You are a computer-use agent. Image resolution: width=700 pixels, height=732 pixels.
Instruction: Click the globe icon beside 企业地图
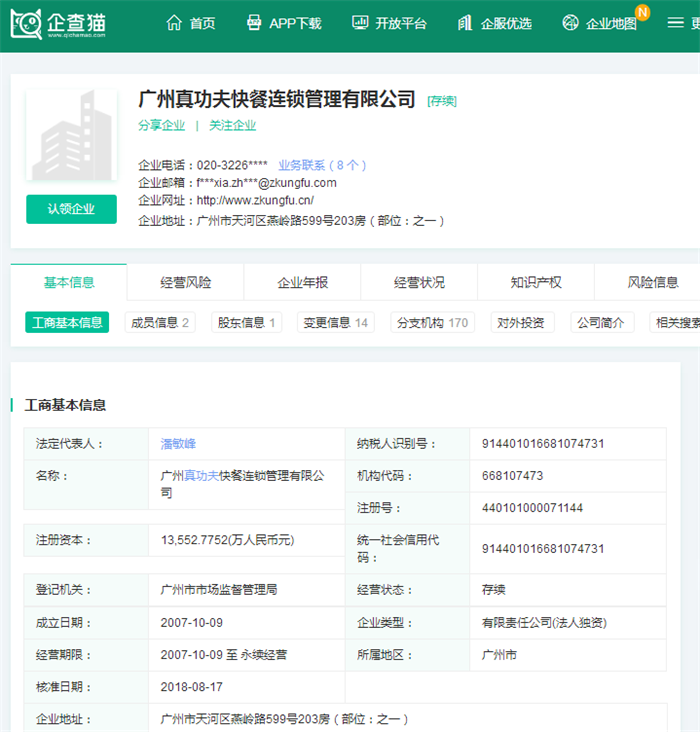[570, 22]
